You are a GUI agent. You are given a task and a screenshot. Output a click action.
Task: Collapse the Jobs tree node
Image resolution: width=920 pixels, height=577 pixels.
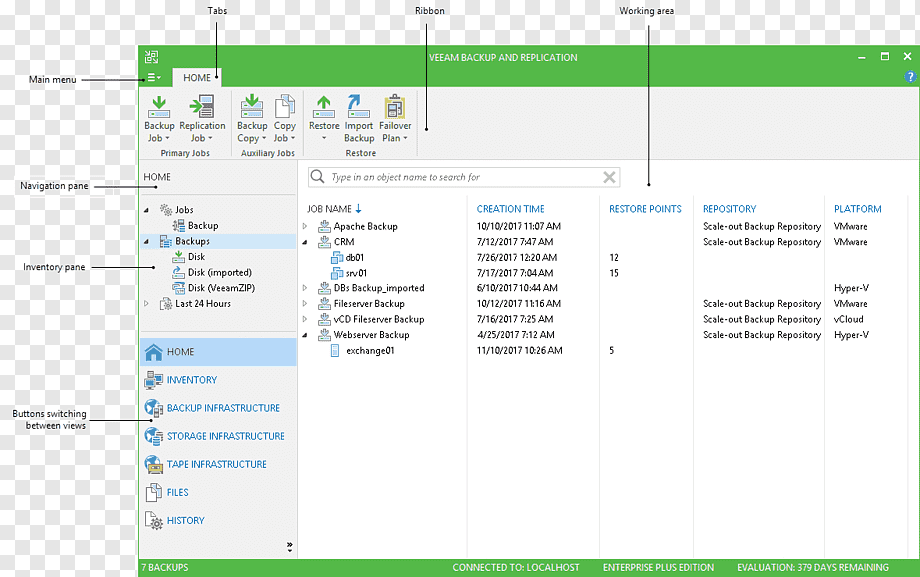147,210
